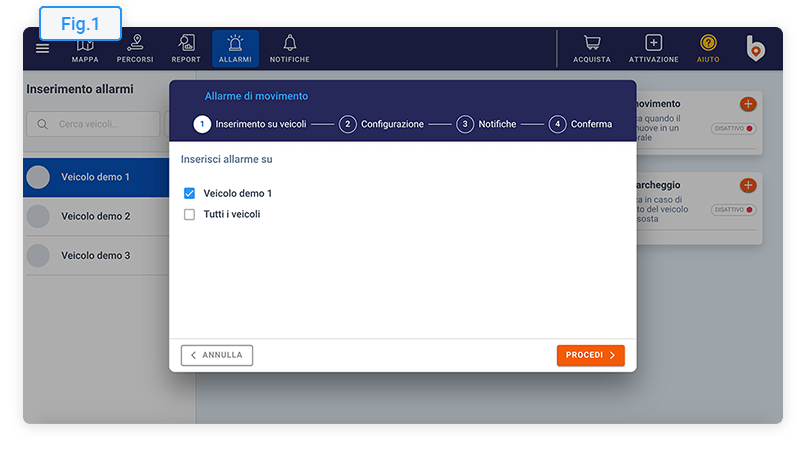
Task: Open the Aiuto help icon
Action: 708,49
